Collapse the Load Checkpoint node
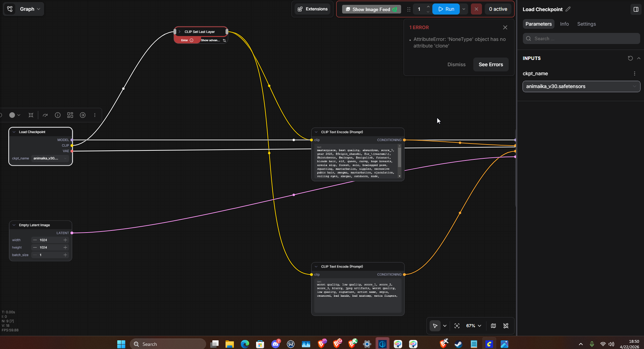This screenshot has height=349, width=644. point(14,132)
